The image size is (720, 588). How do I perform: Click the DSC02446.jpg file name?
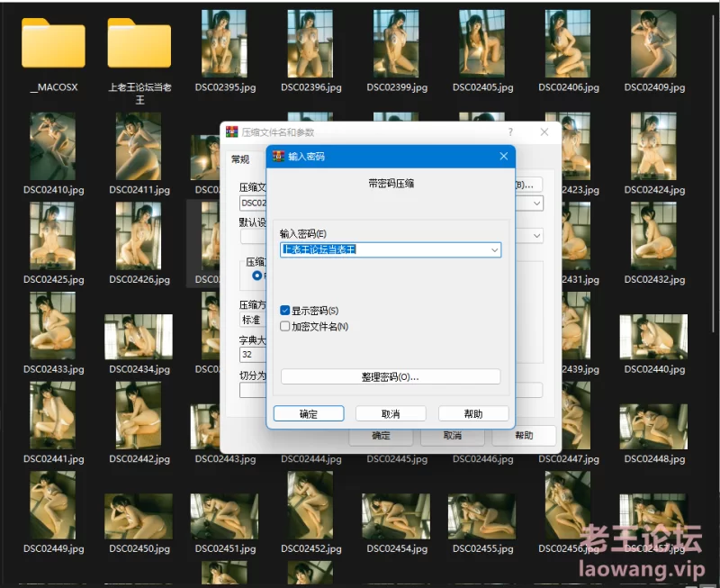click(483, 459)
